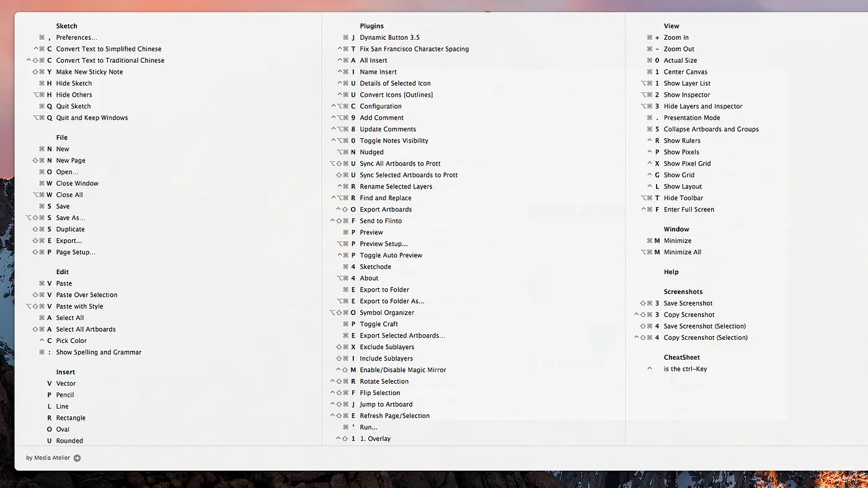This screenshot has height=488, width=868.
Task: Select Collapse Artboards and Groups
Action: tap(711, 130)
